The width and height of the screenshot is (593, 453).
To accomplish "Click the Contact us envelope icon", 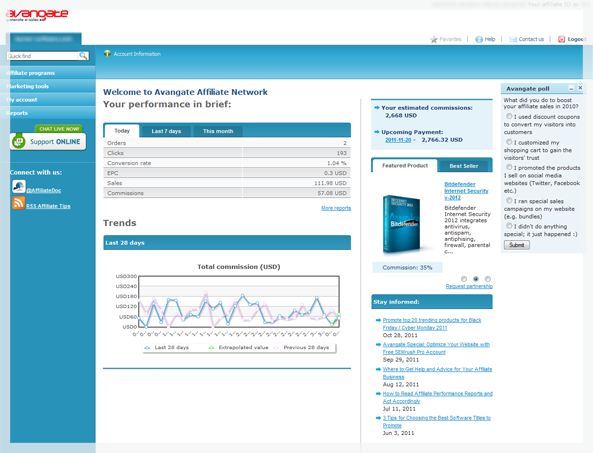I will click(513, 39).
